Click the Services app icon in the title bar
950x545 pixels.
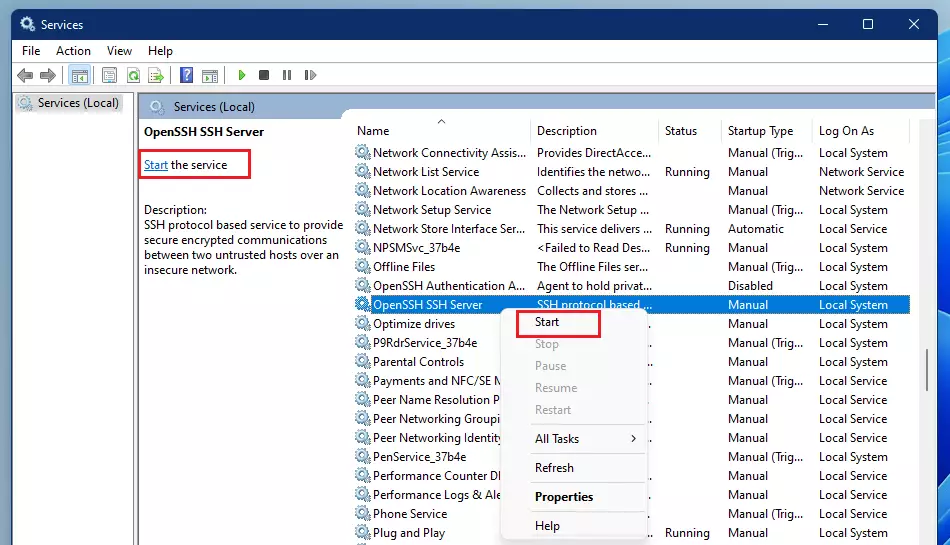pyautogui.click(x=27, y=24)
